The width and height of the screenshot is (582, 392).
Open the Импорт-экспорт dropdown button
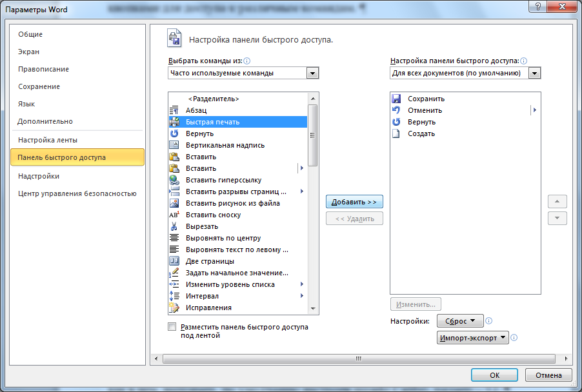(x=473, y=337)
